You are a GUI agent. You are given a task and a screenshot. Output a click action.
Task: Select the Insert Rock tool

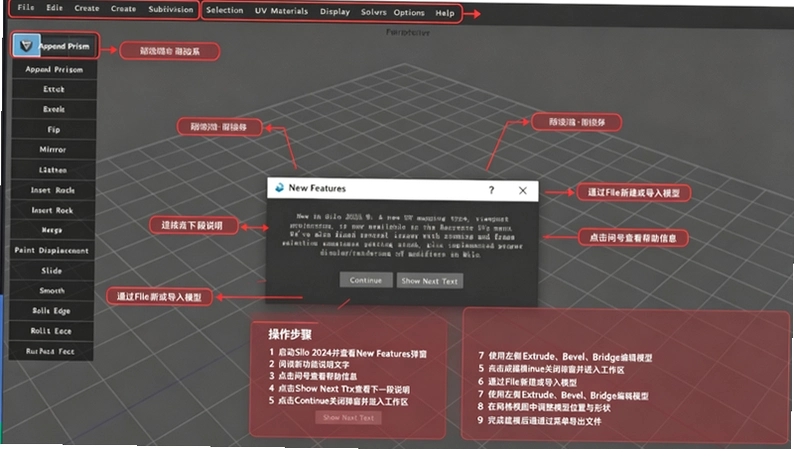pyautogui.click(x=53, y=210)
